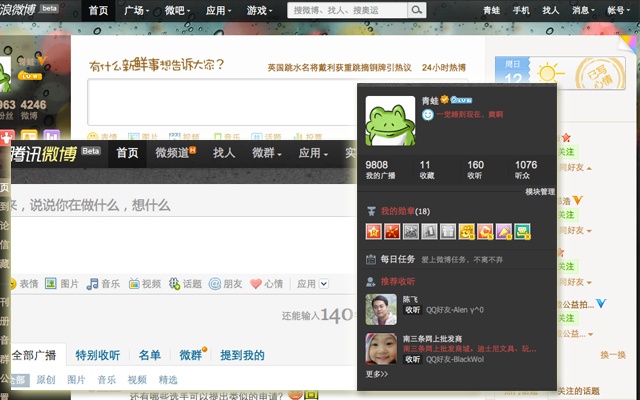Open the 南三条网上批发商 child photo avatar
The width and height of the screenshot is (640, 400).
(x=381, y=349)
